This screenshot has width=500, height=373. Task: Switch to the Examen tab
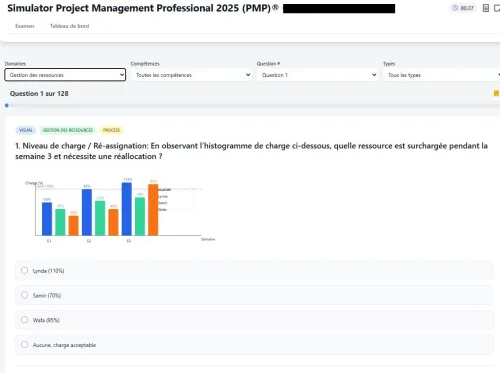point(25,26)
